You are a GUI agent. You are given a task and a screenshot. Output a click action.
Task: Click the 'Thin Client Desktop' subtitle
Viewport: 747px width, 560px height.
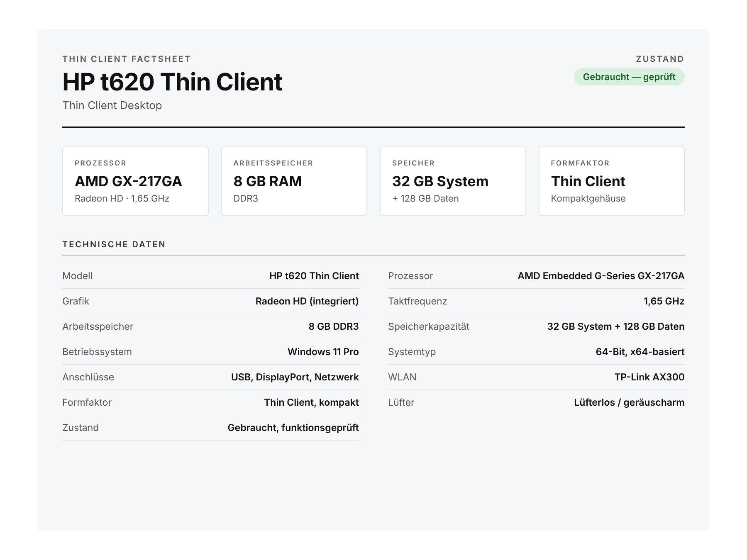coord(112,105)
